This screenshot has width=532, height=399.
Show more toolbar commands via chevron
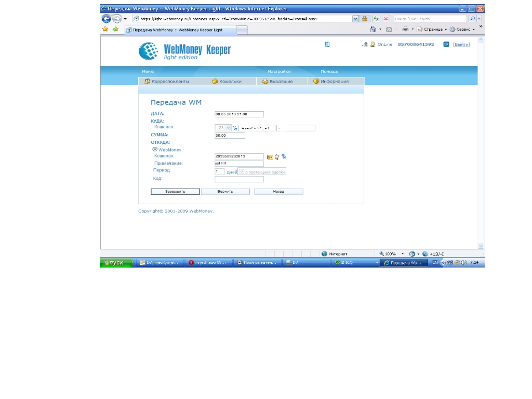(x=481, y=26)
